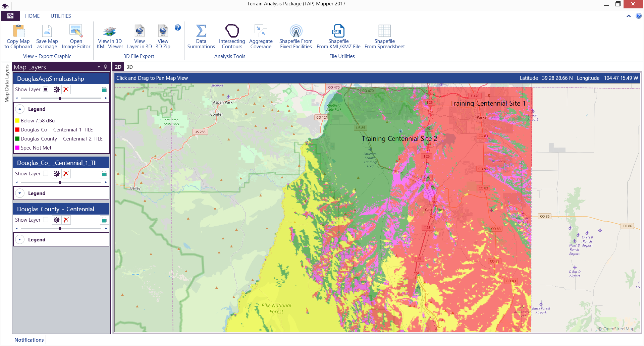This screenshot has height=346, width=644.
Task: Launch View in 3D KML Viewer
Action: tap(110, 31)
